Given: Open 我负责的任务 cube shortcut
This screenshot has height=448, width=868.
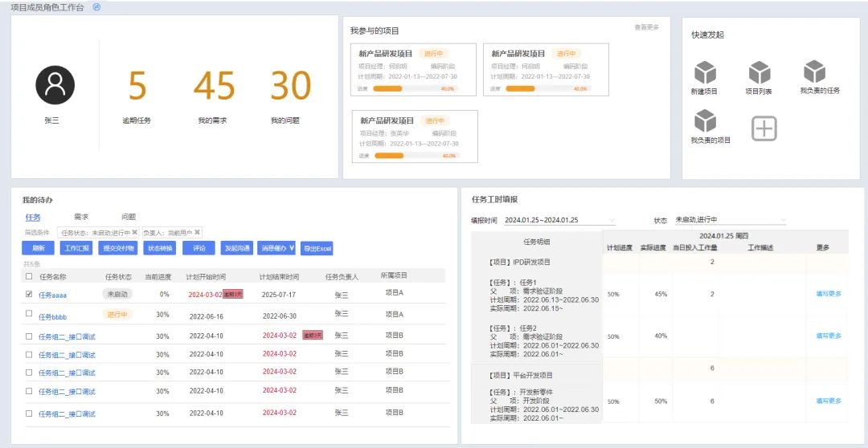Looking at the screenshot, I should click(814, 72).
